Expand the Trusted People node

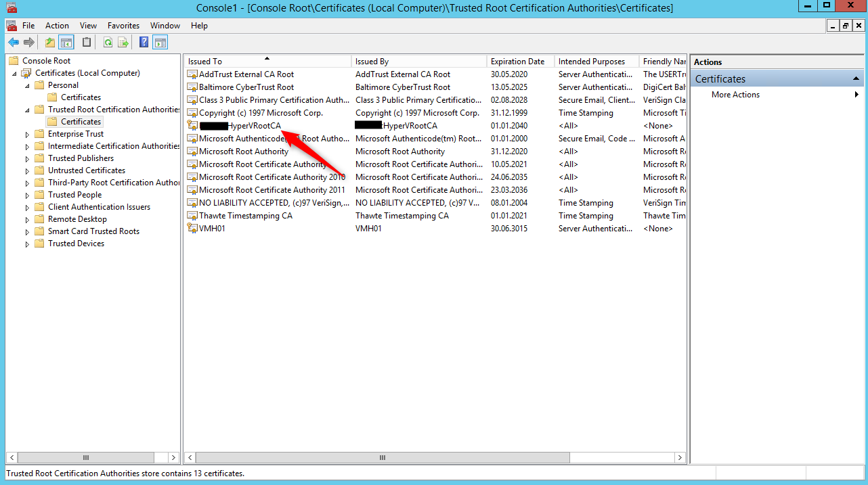coord(28,195)
